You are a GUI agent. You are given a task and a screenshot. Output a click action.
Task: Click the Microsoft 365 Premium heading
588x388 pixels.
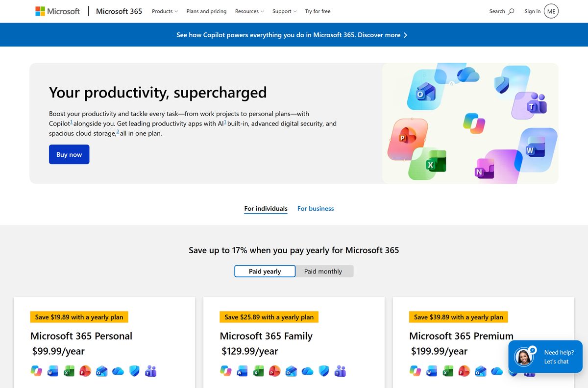point(462,336)
